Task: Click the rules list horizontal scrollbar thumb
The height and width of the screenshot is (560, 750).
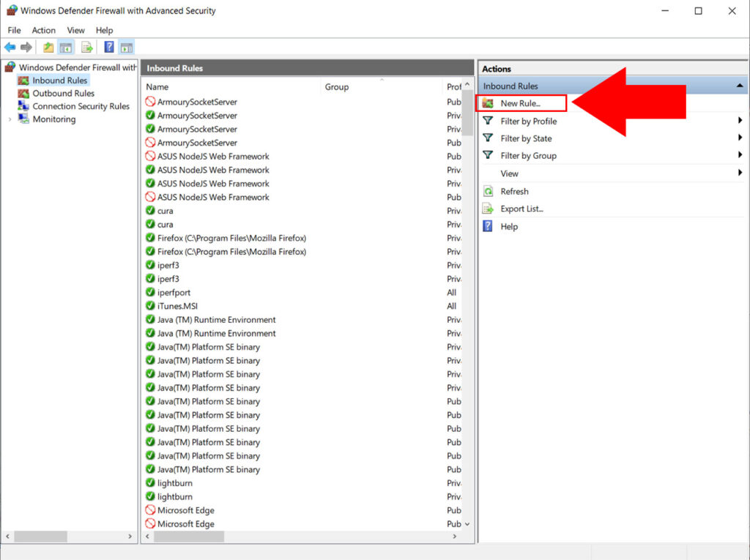Action: pyautogui.click(x=189, y=537)
